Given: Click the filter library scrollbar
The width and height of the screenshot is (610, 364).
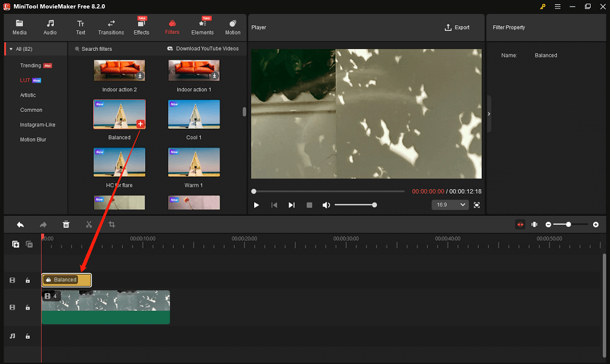Looking at the screenshot, I should click(244, 112).
